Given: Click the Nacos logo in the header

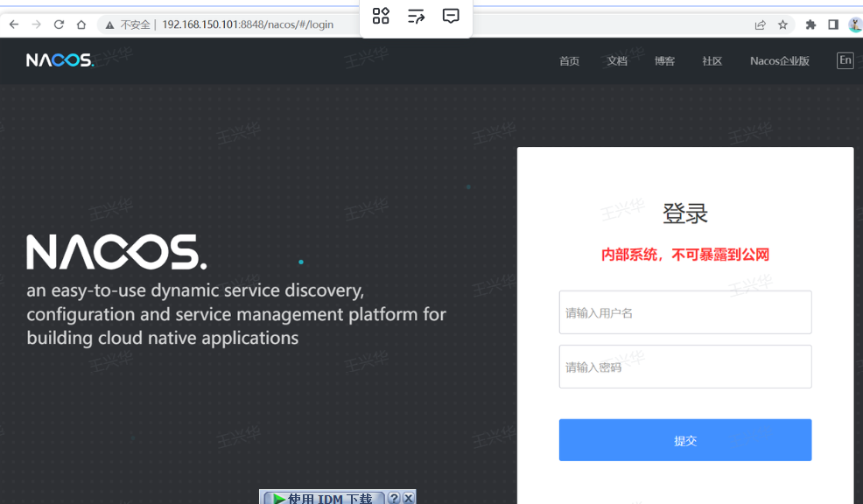Looking at the screenshot, I should point(60,60).
